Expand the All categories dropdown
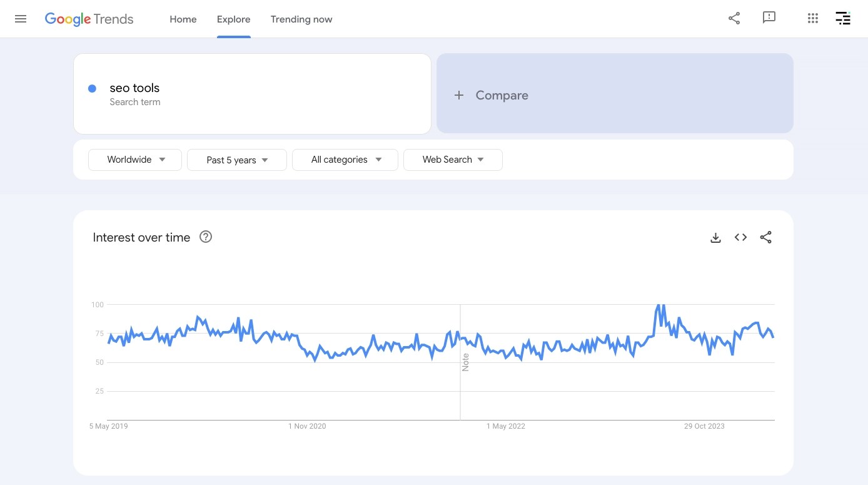The image size is (868, 485). point(345,160)
